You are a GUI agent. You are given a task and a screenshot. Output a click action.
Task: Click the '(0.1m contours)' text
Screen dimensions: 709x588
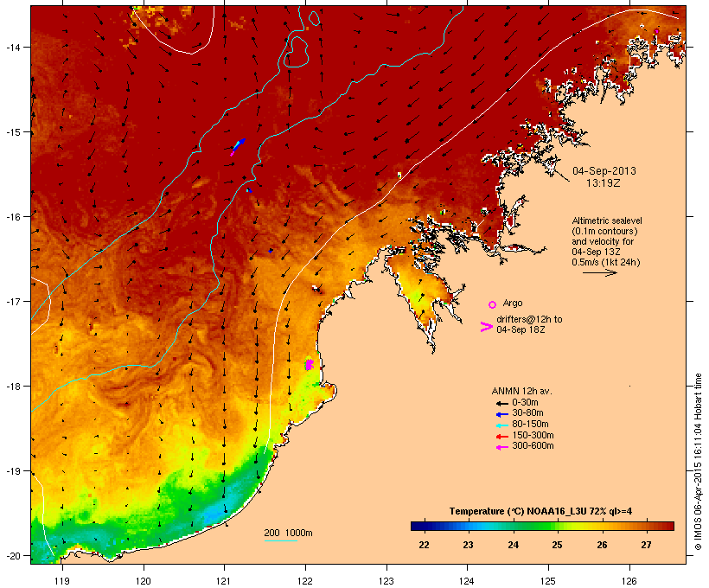coord(604,231)
